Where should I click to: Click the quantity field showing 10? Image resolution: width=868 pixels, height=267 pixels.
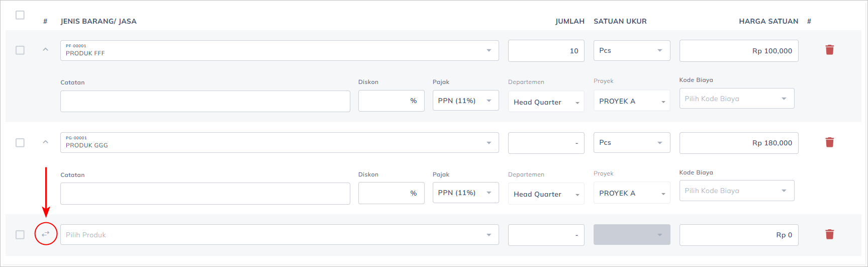(546, 51)
